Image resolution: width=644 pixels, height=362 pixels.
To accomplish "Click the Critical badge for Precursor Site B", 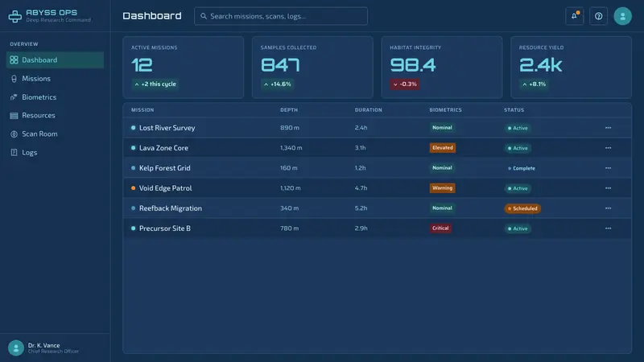I will tap(440, 228).
